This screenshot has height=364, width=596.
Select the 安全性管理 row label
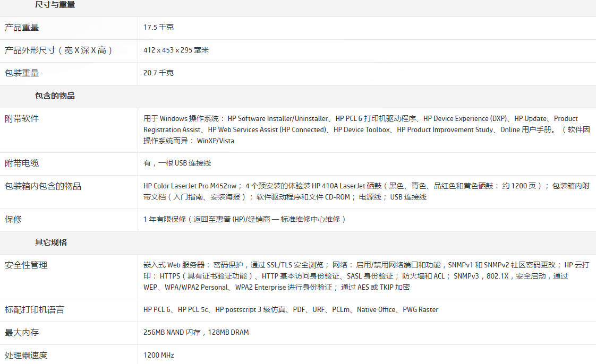coord(26,265)
